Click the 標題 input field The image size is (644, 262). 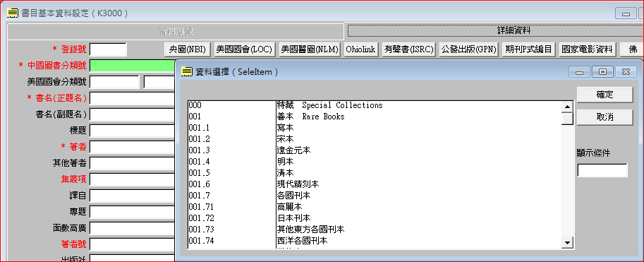[x=132, y=131]
